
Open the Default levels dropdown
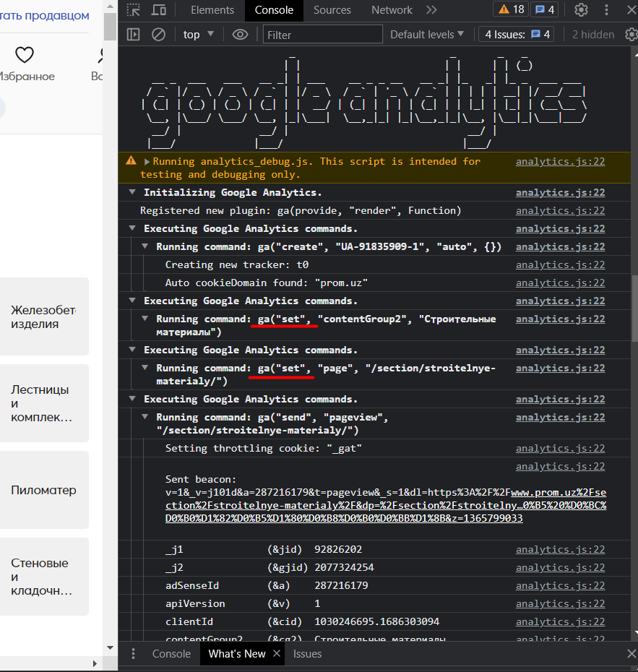[x=427, y=34]
